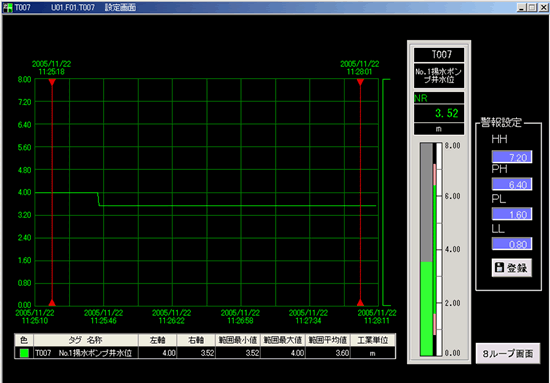Click the green color swatch for T007
Viewport: 550px width, 383px height.
[24, 353]
